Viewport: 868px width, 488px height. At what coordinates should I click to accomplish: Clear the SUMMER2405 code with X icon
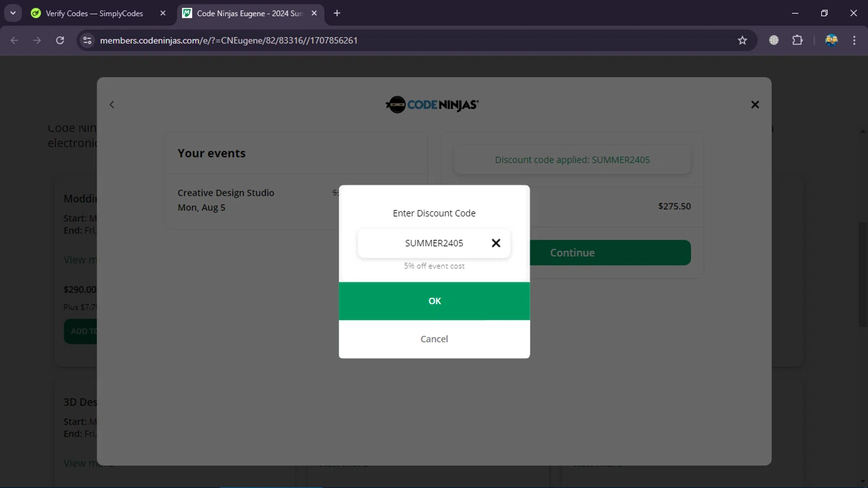tap(496, 243)
